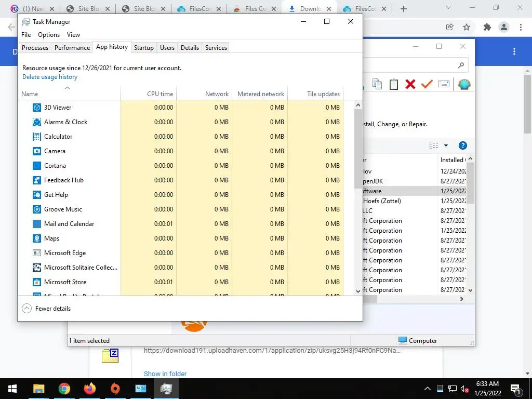Click the programs list horizontal scroll right arrow

(462, 299)
